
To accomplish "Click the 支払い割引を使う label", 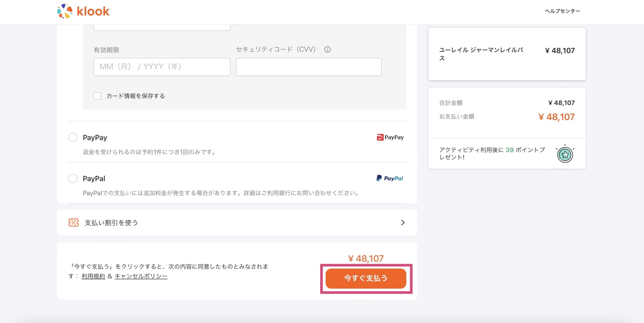I will tap(111, 222).
